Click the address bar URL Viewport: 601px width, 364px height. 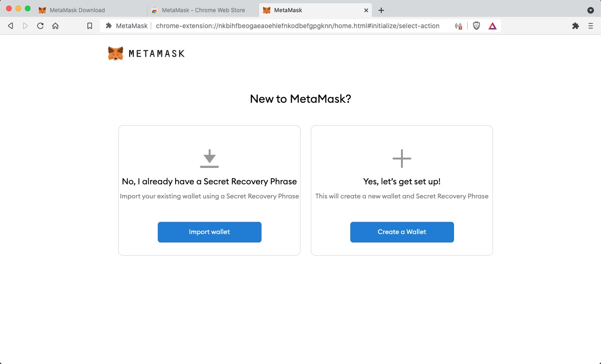tap(298, 26)
